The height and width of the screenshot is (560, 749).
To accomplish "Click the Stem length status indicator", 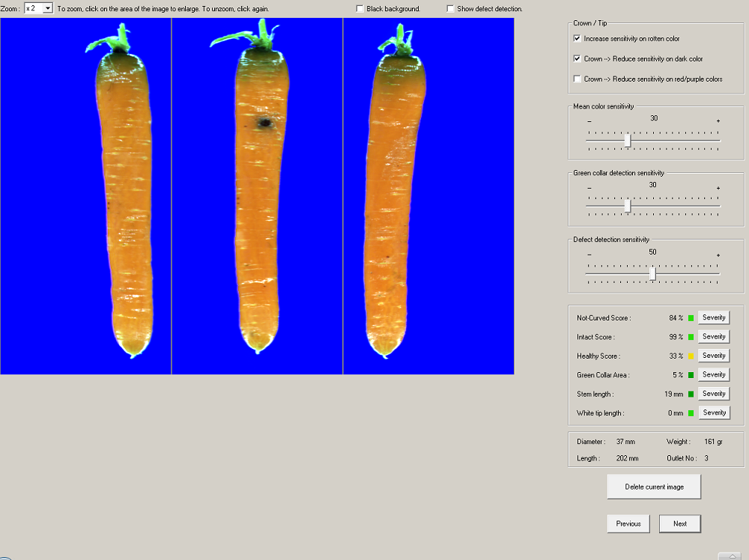I will tap(691, 395).
